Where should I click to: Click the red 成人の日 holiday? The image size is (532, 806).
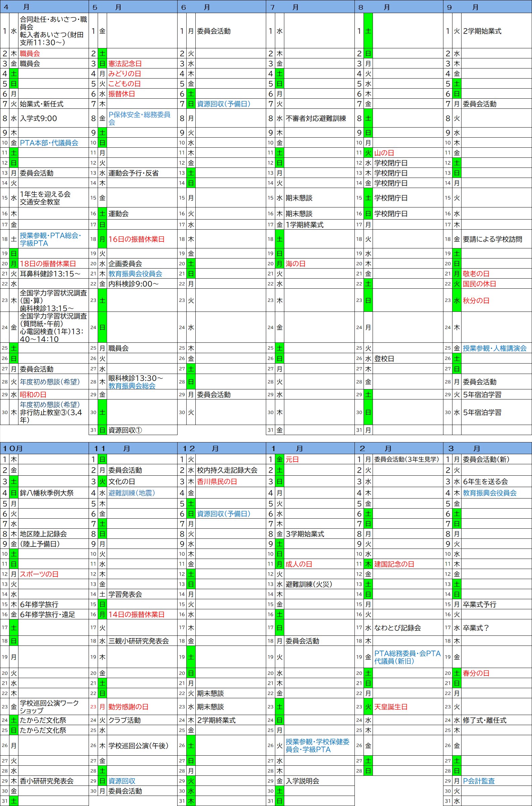coord(299,564)
